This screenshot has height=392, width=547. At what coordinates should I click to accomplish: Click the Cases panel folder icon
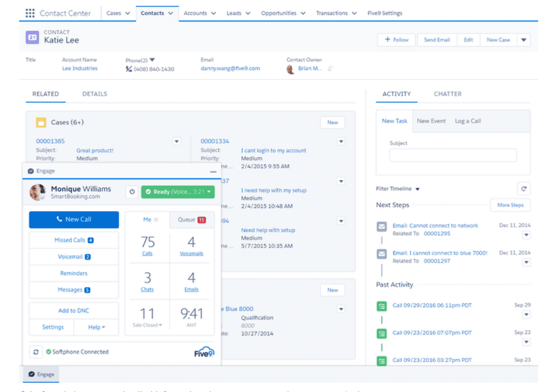pyautogui.click(x=41, y=122)
